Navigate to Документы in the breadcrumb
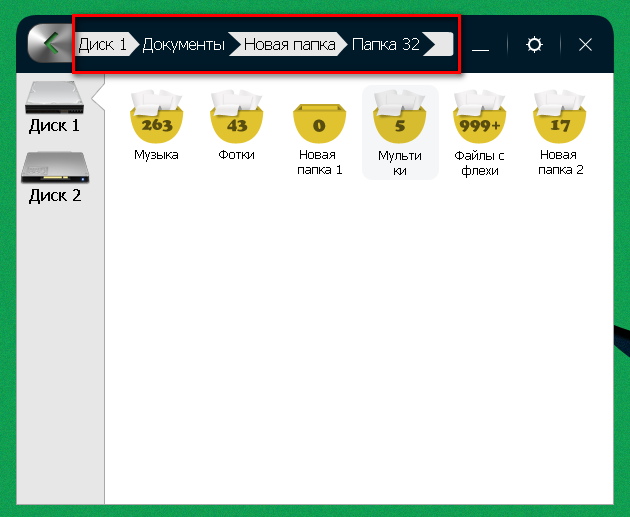The width and height of the screenshot is (630, 517). (183, 45)
